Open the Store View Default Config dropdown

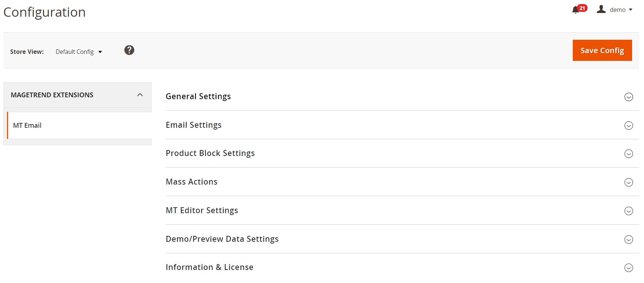(79, 52)
